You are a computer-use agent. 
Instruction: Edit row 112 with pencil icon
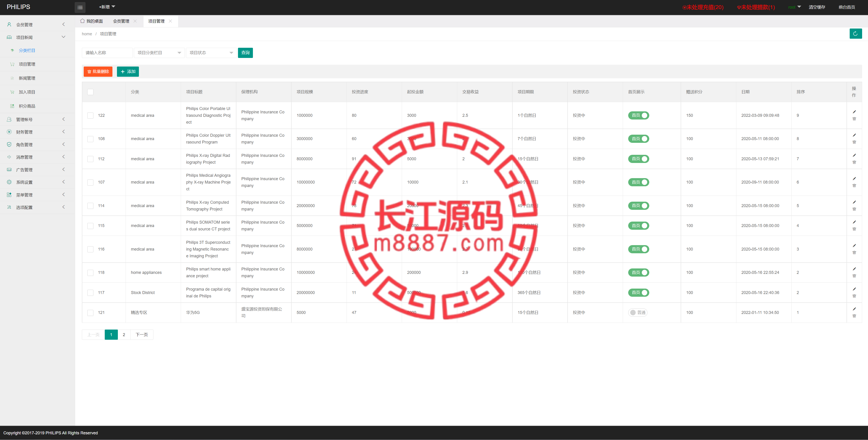click(x=854, y=155)
